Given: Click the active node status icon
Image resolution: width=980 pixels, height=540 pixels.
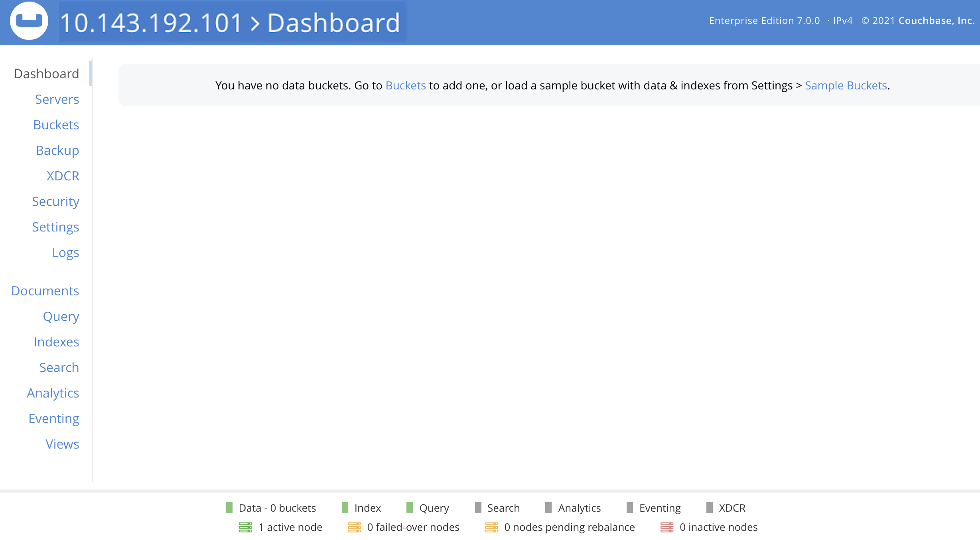Looking at the screenshot, I should [x=246, y=527].
